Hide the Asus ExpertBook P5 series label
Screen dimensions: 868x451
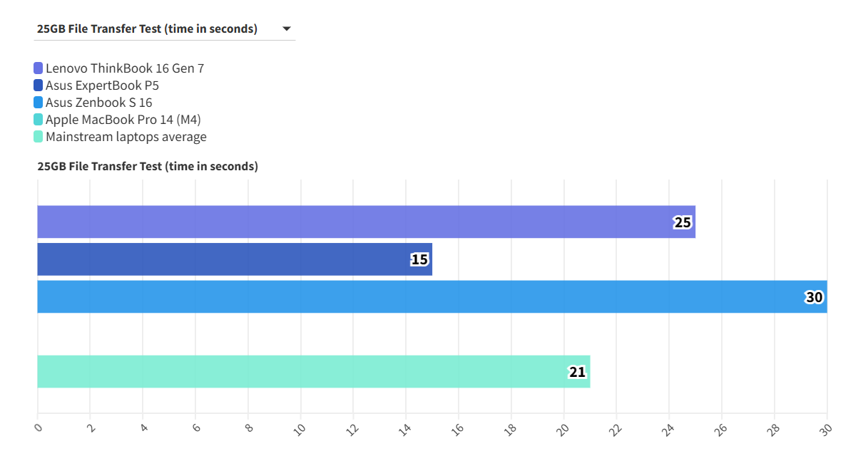pyautogui.click(x=102, y=85)
